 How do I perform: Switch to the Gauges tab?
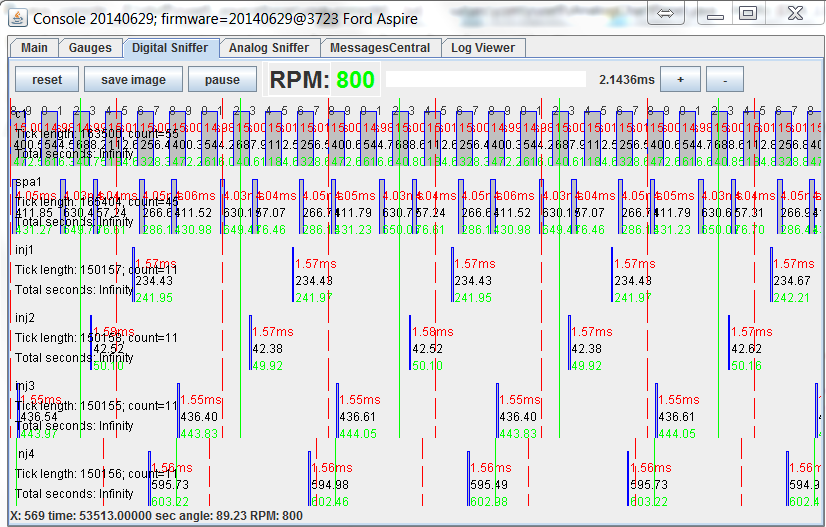(x=90, y=48)
